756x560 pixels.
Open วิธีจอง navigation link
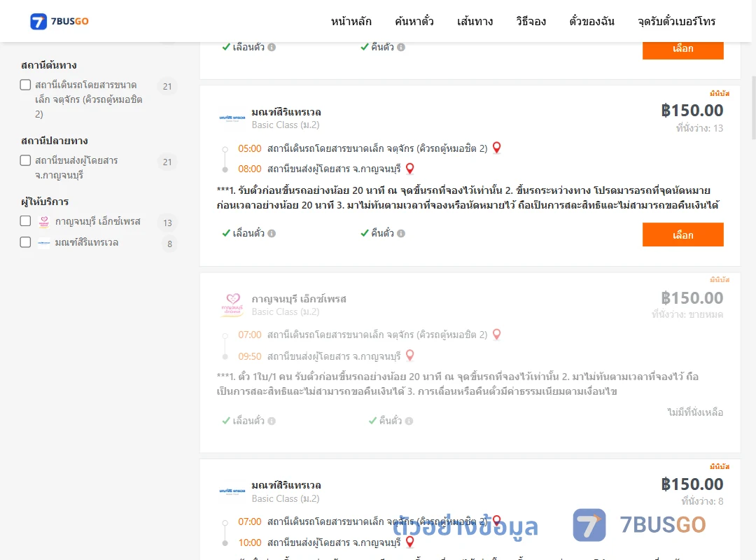click(531, 21)
